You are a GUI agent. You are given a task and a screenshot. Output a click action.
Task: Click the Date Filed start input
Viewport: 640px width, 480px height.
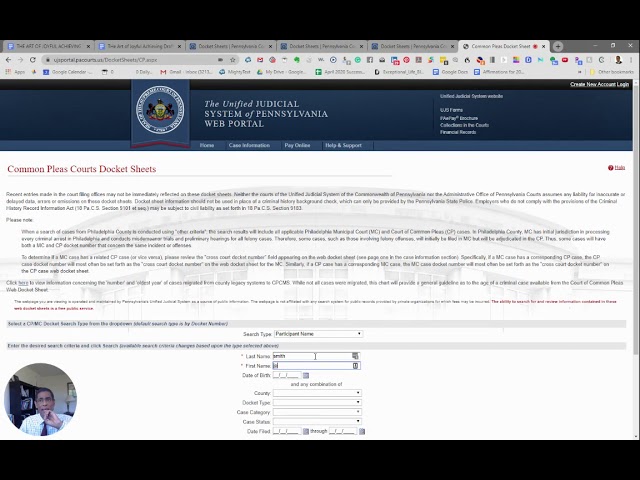tap(287, 431)
